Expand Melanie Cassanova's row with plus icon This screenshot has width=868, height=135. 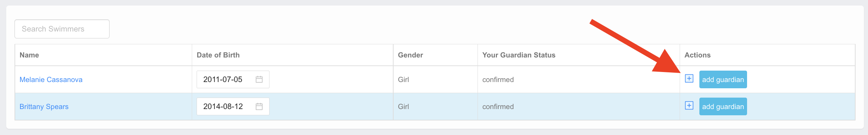click(689, 79)
